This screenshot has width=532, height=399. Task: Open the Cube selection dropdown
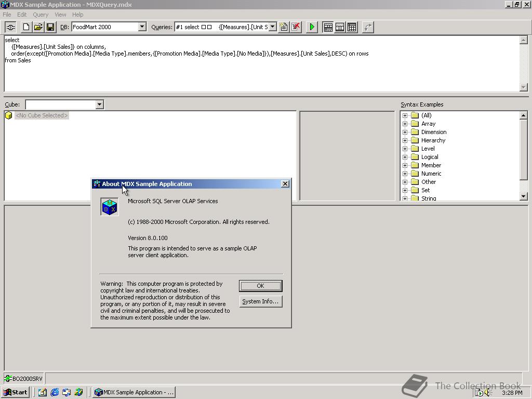(99, 104)
